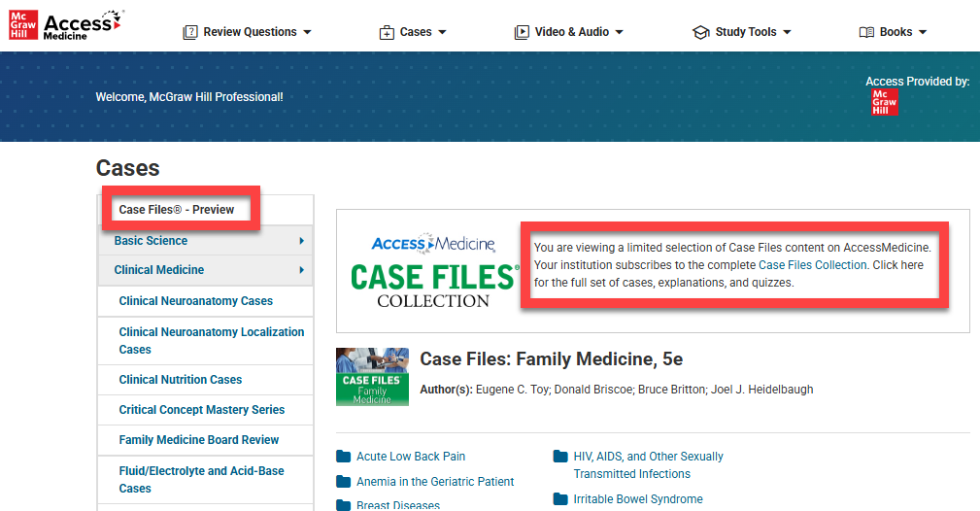Screen dimensions: 980x511
Task: Click the Irritable Bowel Syndrome folder icon
Action: [x=560, y=499]
